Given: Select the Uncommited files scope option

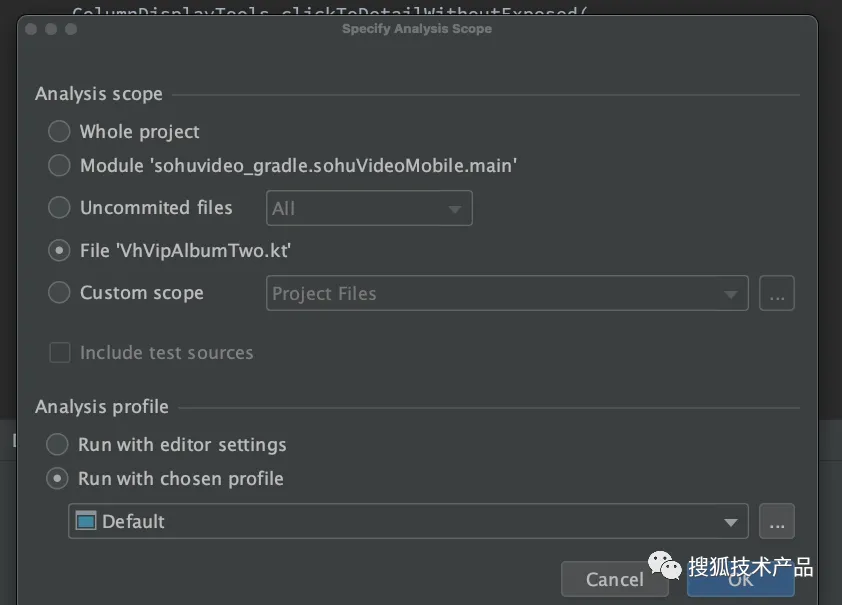Looking at the screenshot, I should pyautogui.click(x=60, y=208).
